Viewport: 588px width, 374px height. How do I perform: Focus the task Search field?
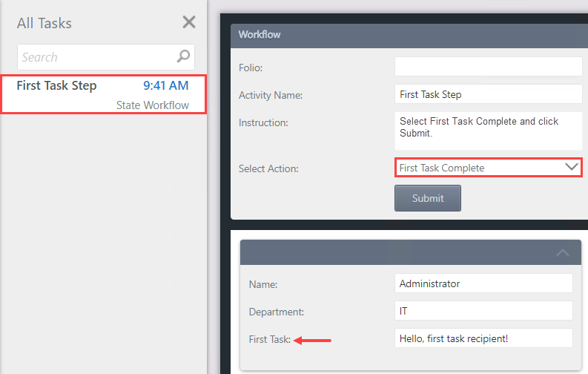click(106, 57)
